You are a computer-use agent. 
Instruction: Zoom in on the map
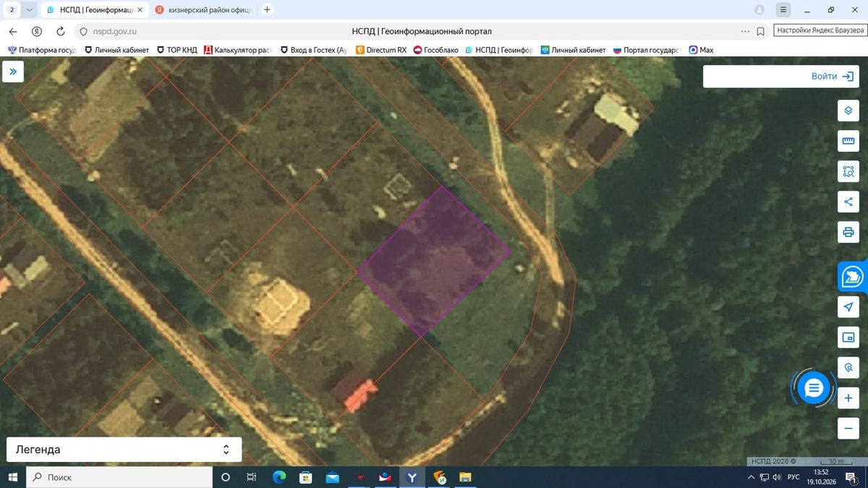click(848, 398)
